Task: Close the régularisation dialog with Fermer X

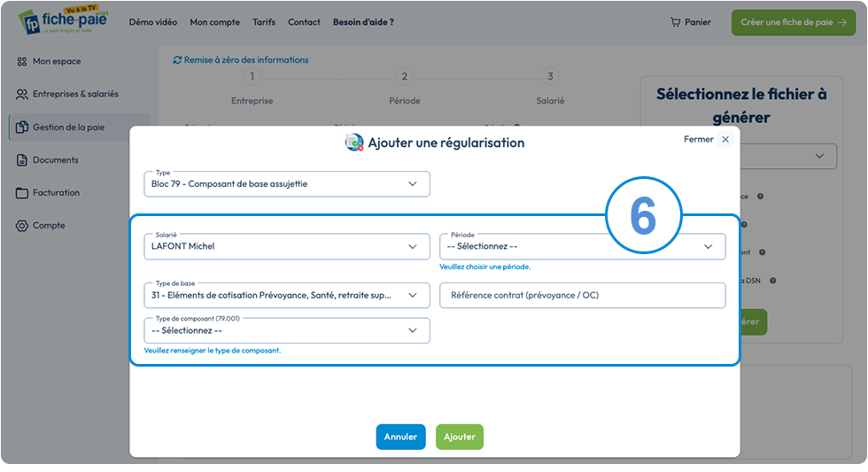Action: click(x=725, y=139)
